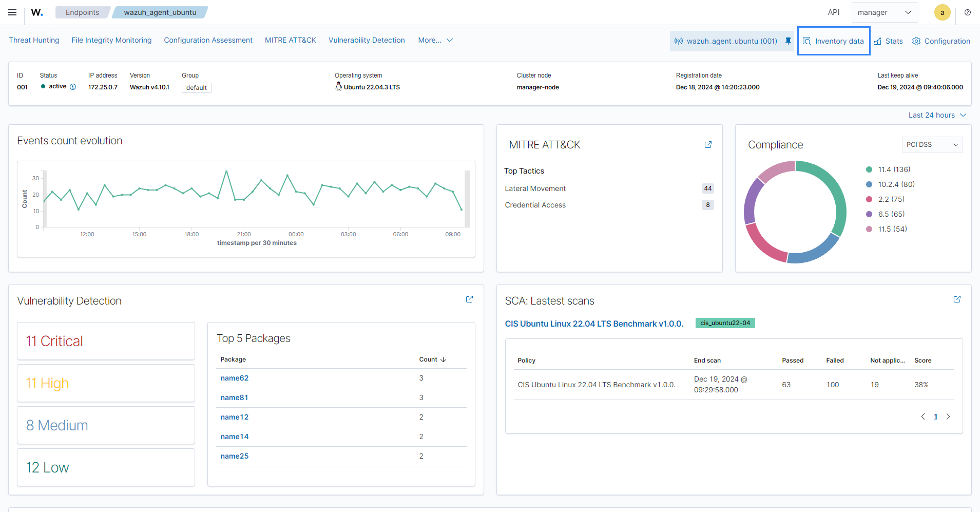This screenshot has height=512, width=980.
Task: Switch to File Integrity Monitoring tab
Action: point(111,40)
